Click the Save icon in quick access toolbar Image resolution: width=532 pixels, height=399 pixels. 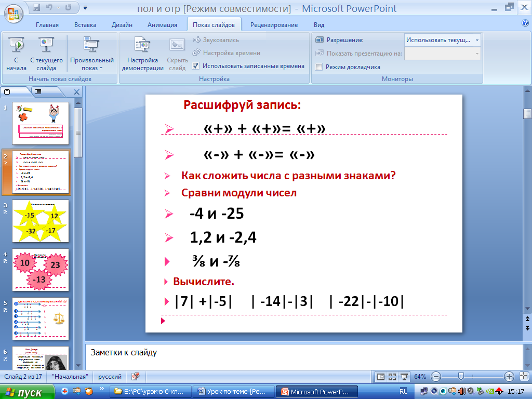[x=37, y=7]
